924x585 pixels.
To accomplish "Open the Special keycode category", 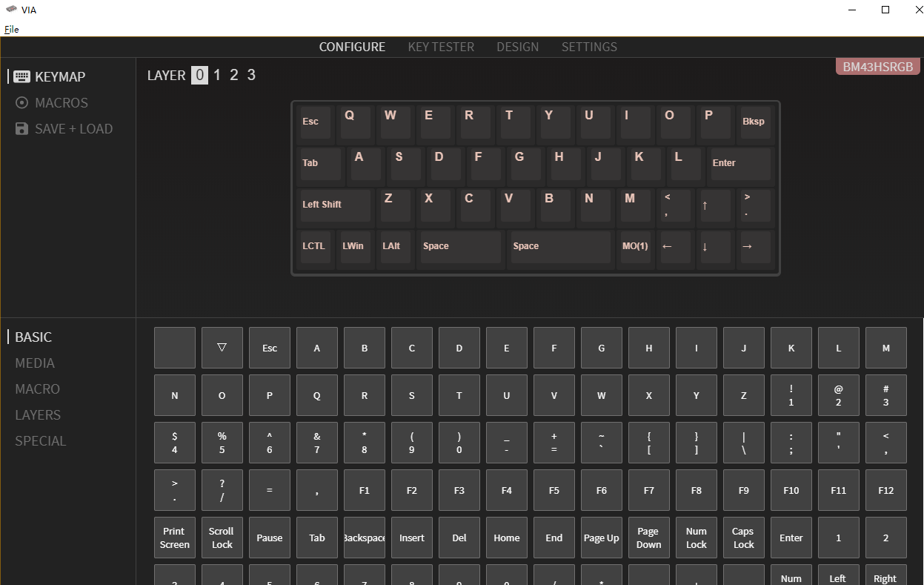I will (41, 441).
